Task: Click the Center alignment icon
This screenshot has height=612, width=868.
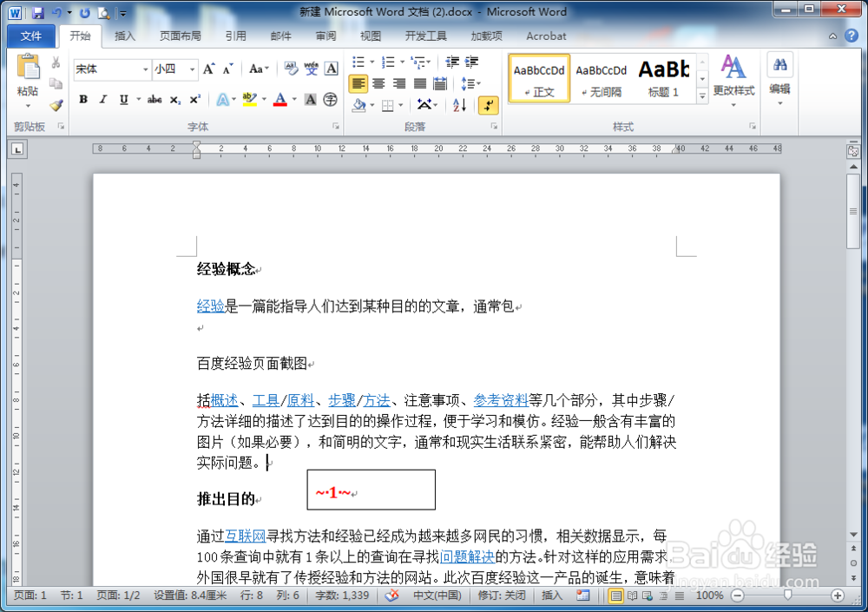Action: [x=378, y=83]
